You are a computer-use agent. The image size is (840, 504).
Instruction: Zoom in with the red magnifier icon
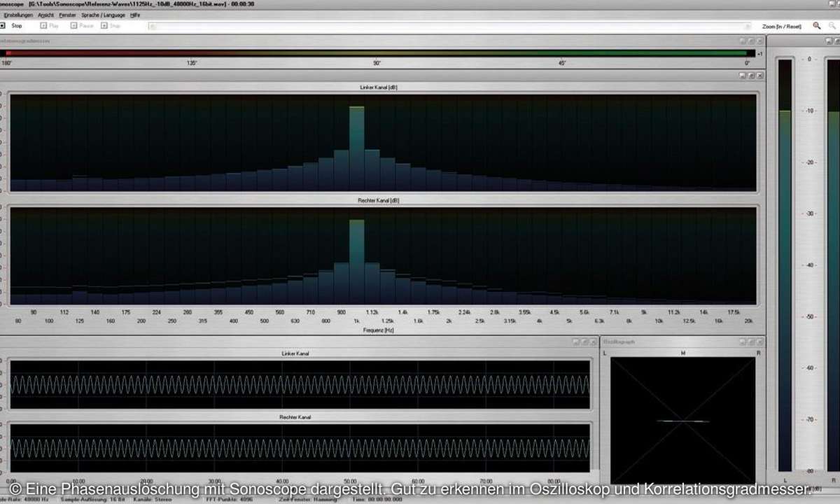817,26
